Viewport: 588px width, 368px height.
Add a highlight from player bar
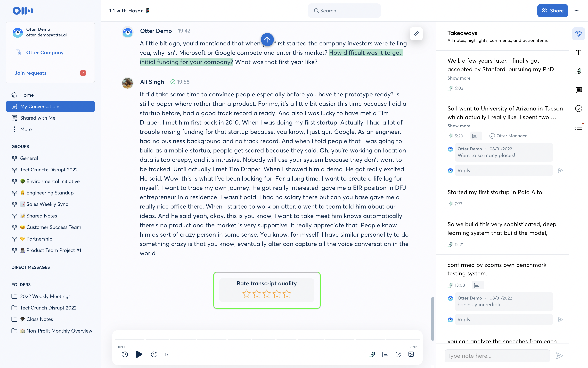[x=373, y=354]
